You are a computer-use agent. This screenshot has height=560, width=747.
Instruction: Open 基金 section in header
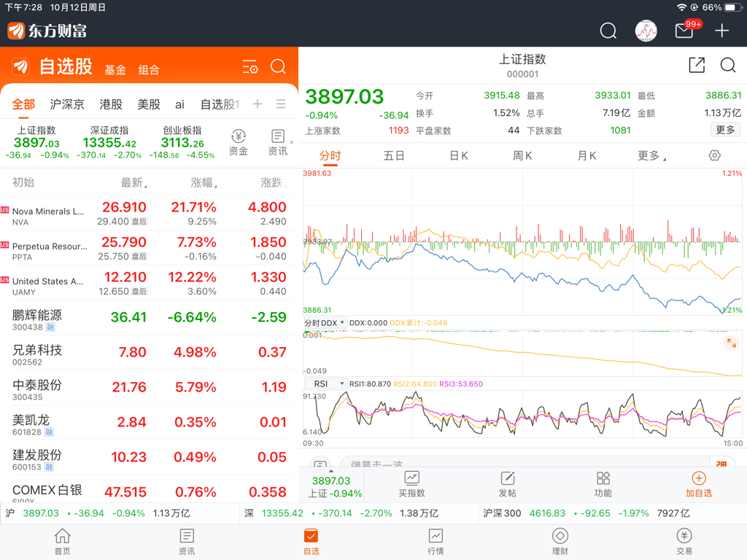point(115,70)
